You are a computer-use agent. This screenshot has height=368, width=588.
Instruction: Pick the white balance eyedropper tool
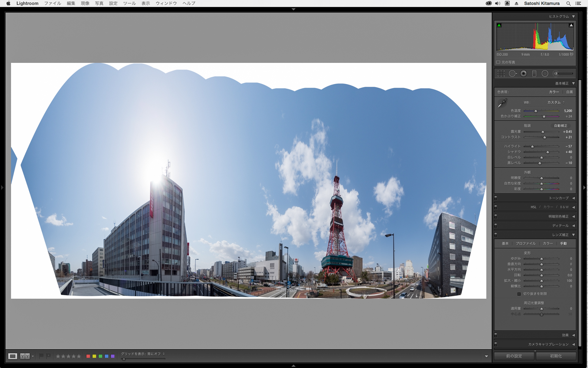coord(502,103)
